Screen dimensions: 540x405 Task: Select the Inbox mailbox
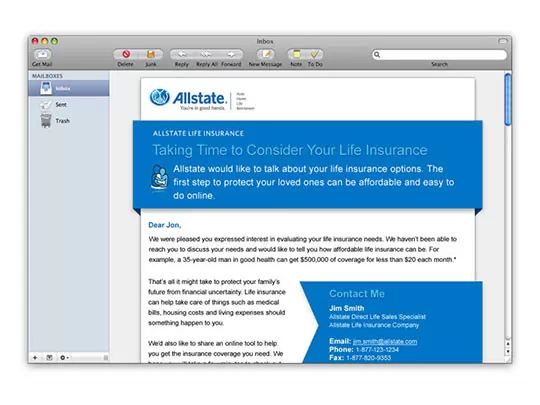tap(69, 88)
